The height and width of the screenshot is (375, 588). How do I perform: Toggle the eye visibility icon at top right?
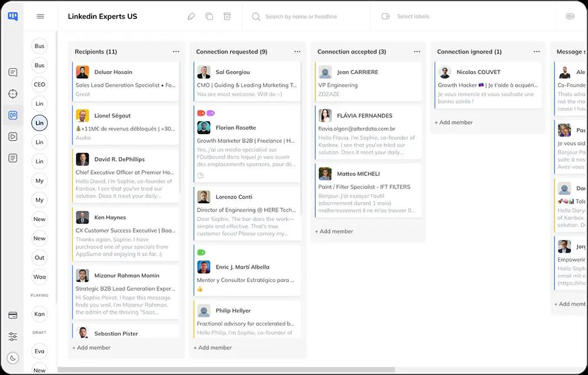pyautogui.click(x=570, y=16)
